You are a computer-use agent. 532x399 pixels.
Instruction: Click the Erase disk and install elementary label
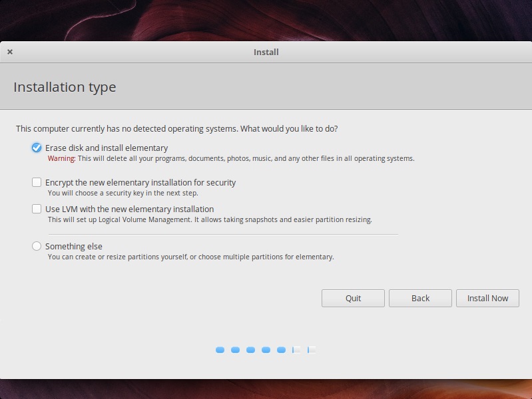pyautogui.click(x=107, y=148)
